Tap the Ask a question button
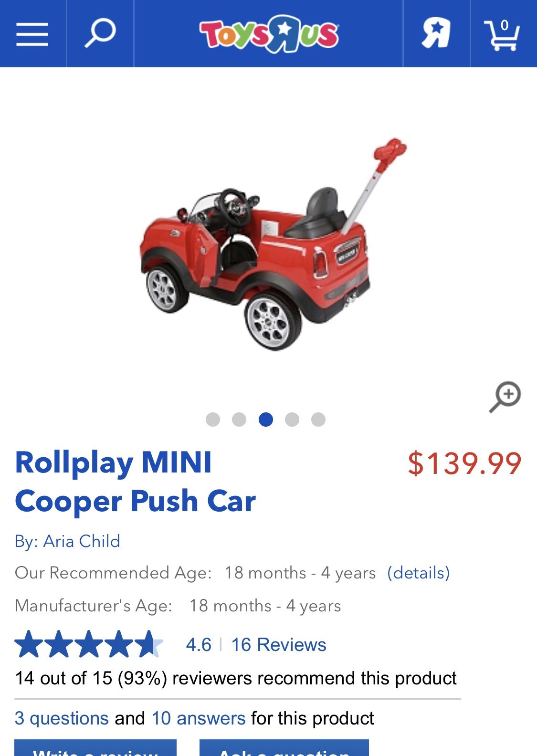This screenshot has height=756, width=537. click(x=284, y=747)
